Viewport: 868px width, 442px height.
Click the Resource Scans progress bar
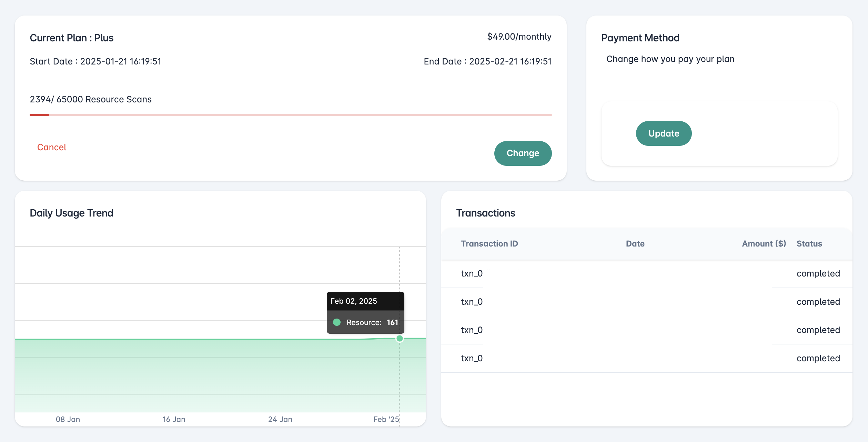(291, 115)
